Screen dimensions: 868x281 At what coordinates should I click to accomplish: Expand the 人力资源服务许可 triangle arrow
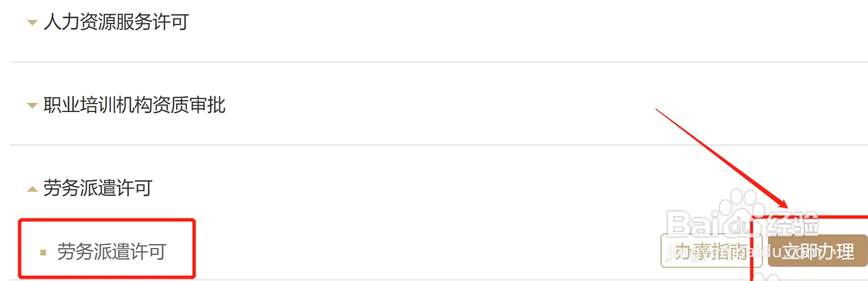click(32, 23)
